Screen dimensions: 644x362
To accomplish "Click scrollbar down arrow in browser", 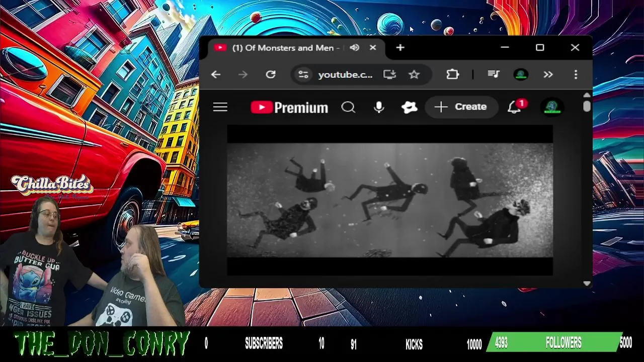I will tap(587, 284).
